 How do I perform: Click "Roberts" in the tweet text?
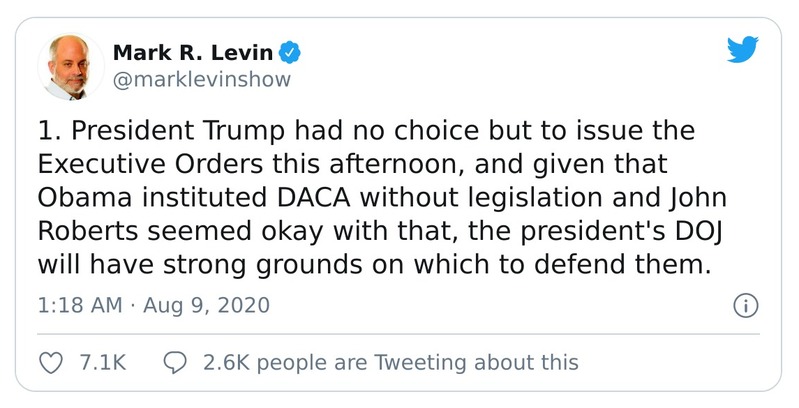(x=80, y=231)
